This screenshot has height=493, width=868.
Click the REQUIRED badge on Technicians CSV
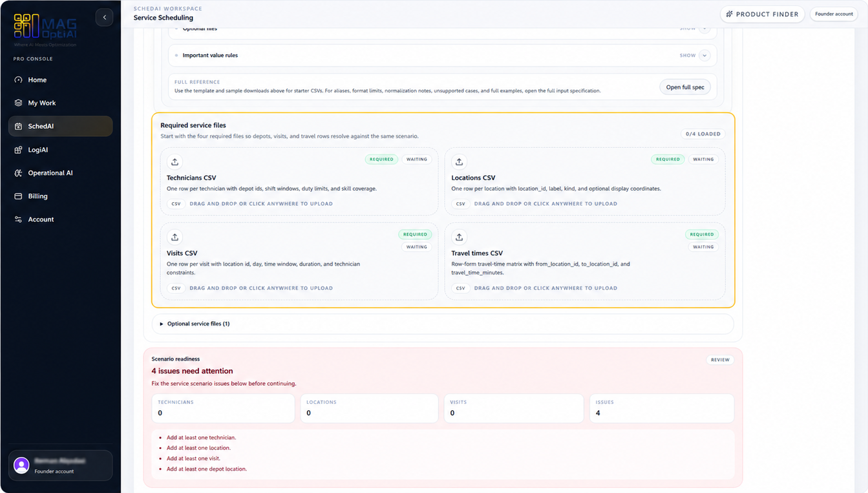click(381, 159)
